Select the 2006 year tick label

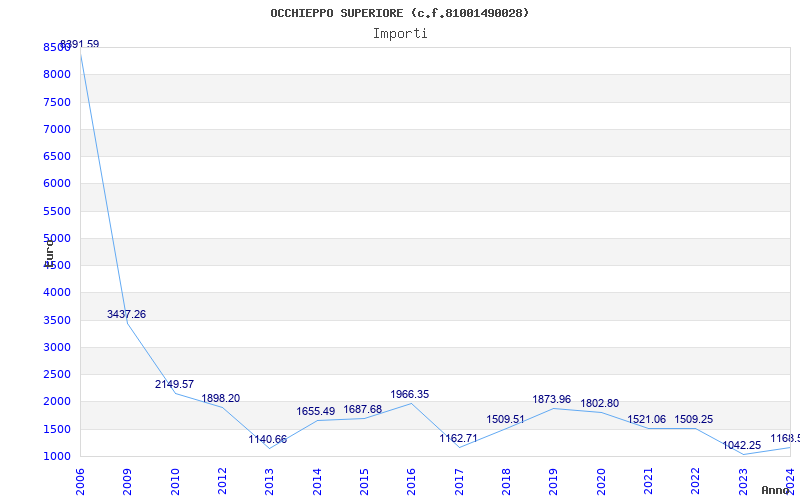[80, 479]
